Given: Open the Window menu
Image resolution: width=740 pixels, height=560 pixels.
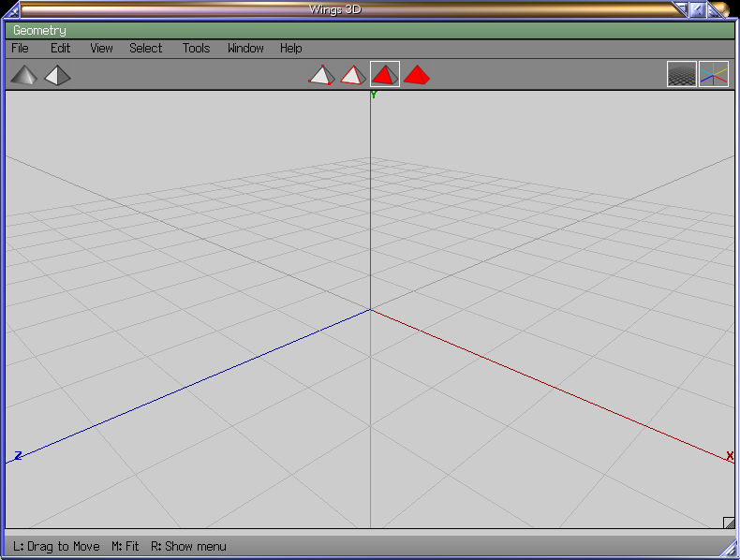Looking at the screenshot, I should point(245,49).
